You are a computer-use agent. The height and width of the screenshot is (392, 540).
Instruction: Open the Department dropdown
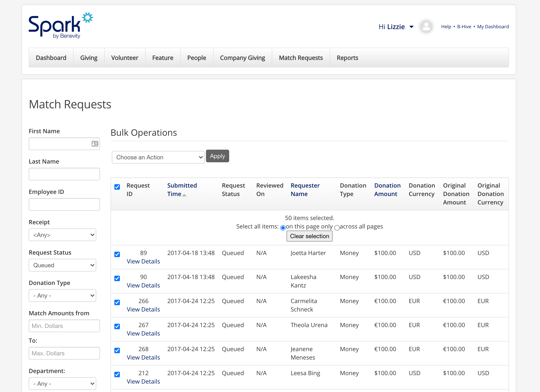pyautogui.click(x=62, y=383)
